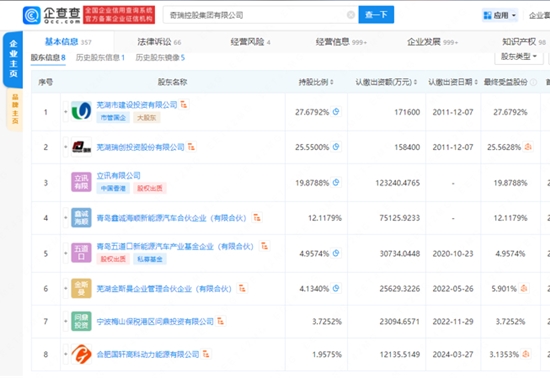Screen dimensions: 550x378
Task: Click the 股权出质 tag under 立讯有限公司
Action: 150,188
